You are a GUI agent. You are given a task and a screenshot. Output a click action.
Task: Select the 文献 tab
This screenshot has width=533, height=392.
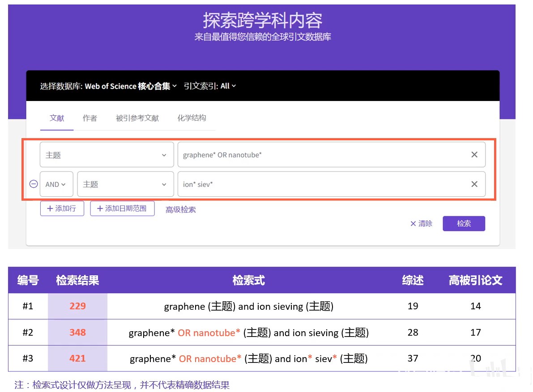tap(57, 118)
